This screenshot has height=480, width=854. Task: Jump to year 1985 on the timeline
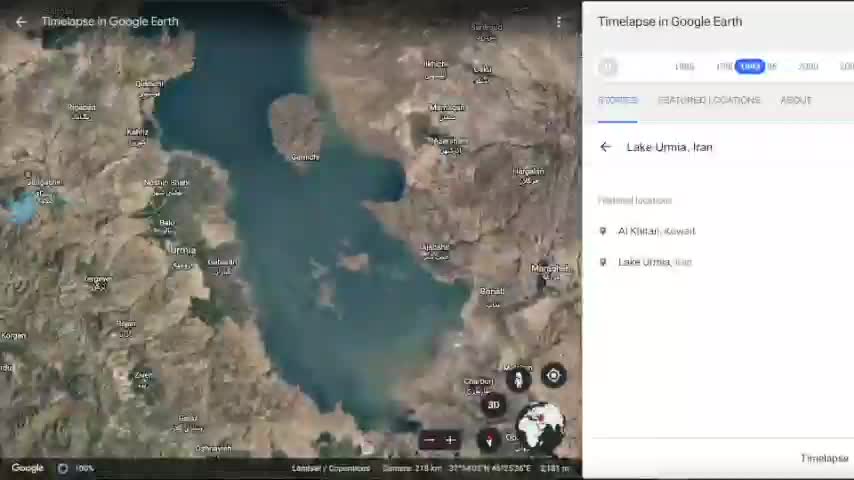(684, 67)
